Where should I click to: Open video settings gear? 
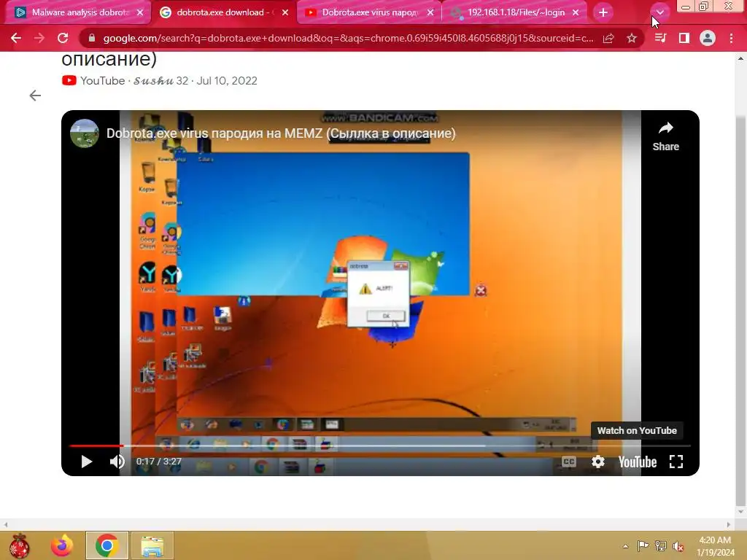(x=598, y=462)
